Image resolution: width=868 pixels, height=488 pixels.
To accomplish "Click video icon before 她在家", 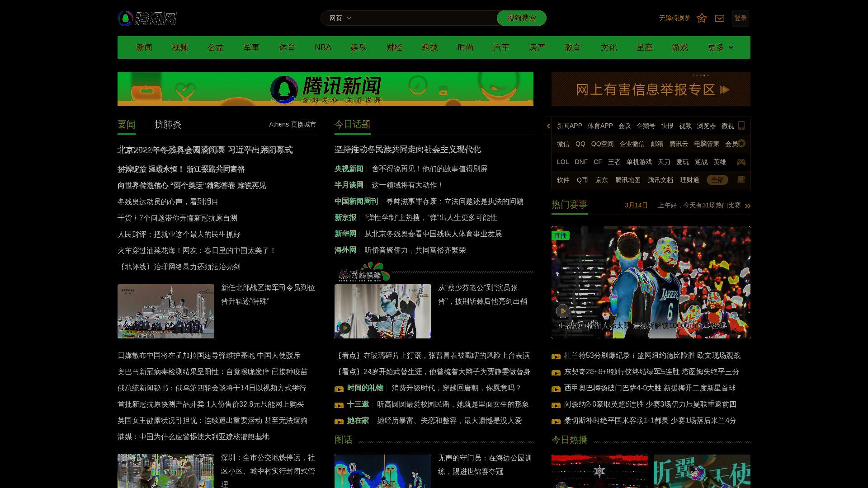I will (339, 422).
